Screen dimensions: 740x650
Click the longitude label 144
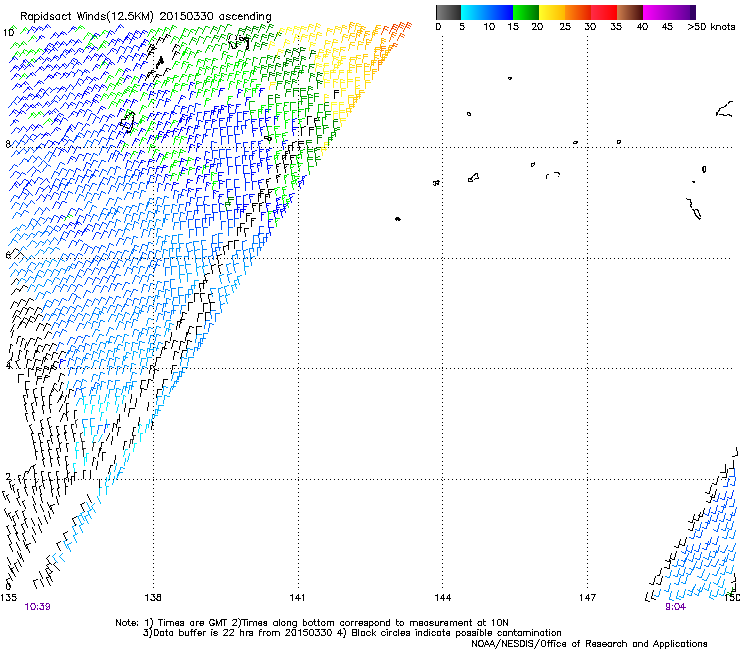click(x=442, y=598)
